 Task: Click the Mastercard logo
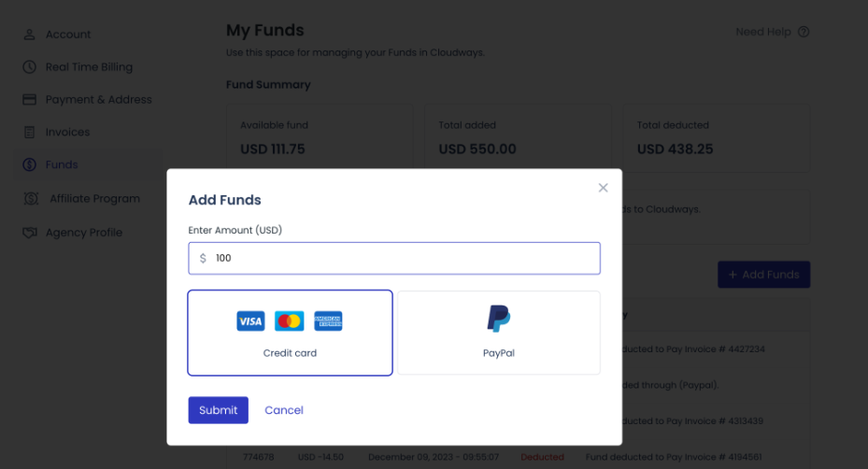(x=290, y=321)
